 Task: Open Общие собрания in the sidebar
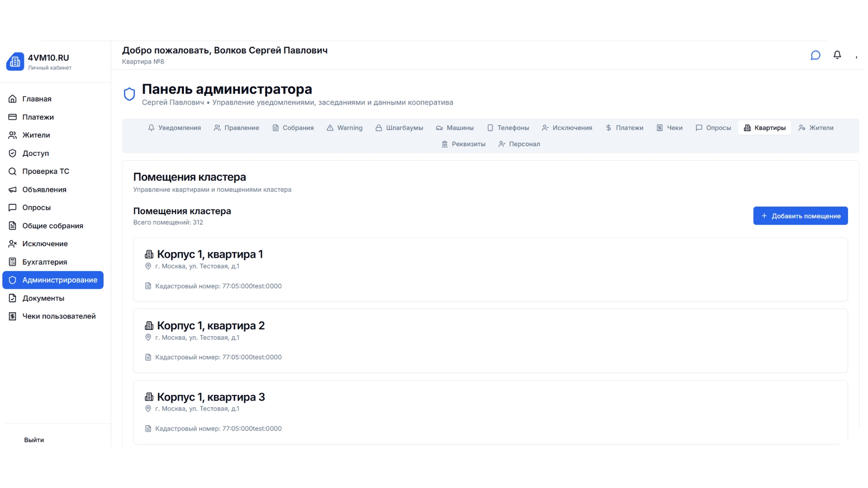pos(52,225)
